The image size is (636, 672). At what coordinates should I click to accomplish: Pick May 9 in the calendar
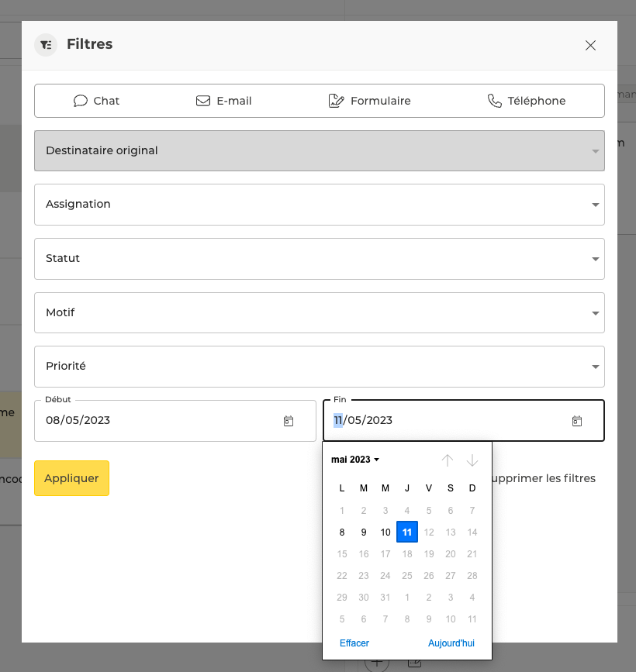[364, 532]
